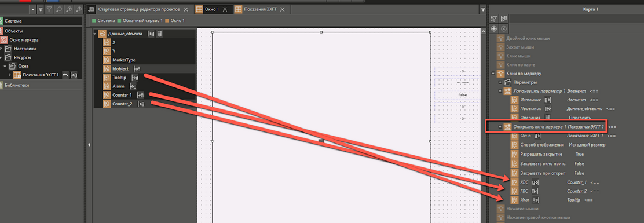Click the list icon next to Операция

pyautogui.click(x=547, y=118)
